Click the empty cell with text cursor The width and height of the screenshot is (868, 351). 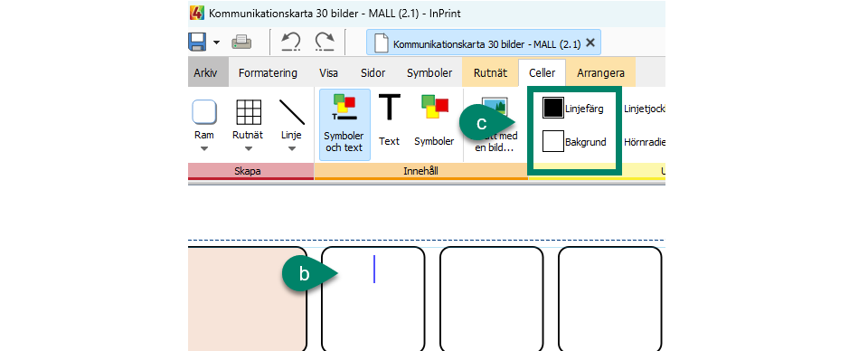373,299
